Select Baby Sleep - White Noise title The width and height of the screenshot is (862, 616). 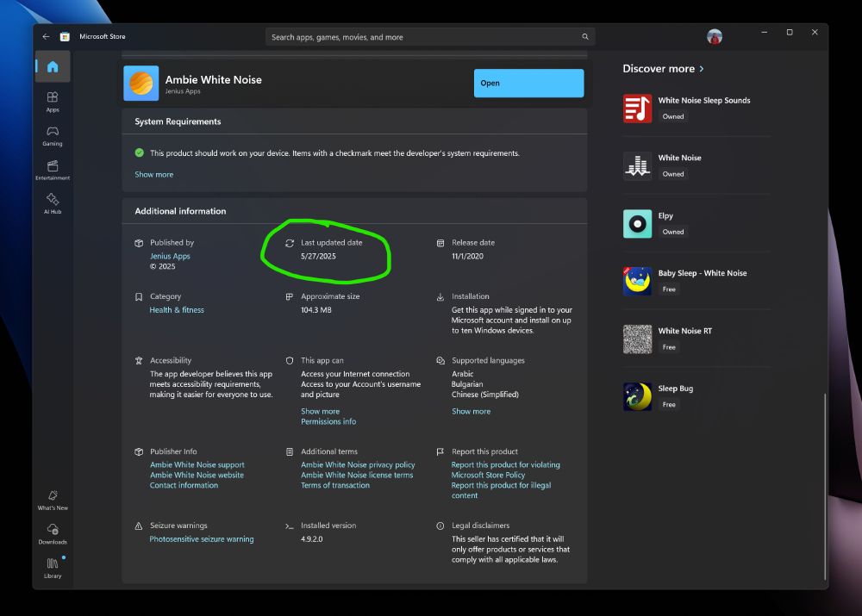703,273
